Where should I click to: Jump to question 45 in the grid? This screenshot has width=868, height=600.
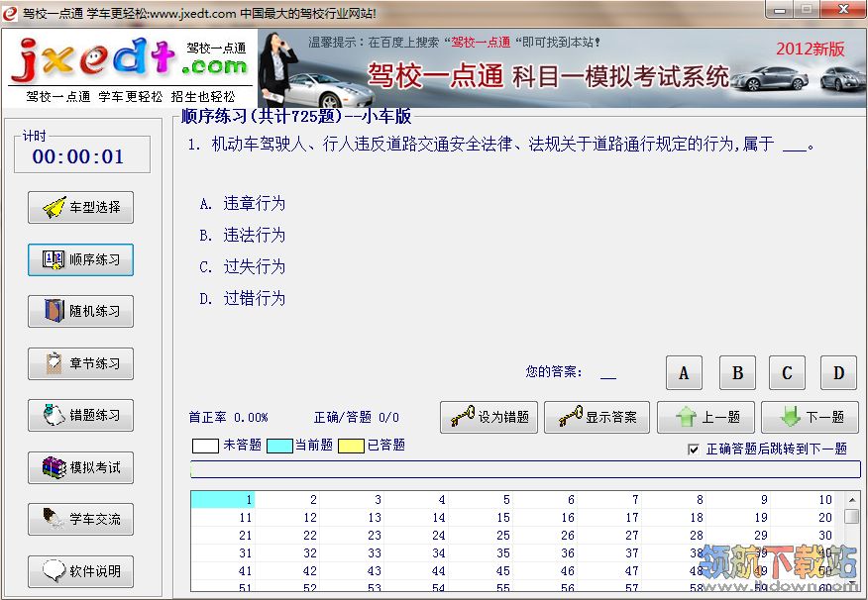480,570
